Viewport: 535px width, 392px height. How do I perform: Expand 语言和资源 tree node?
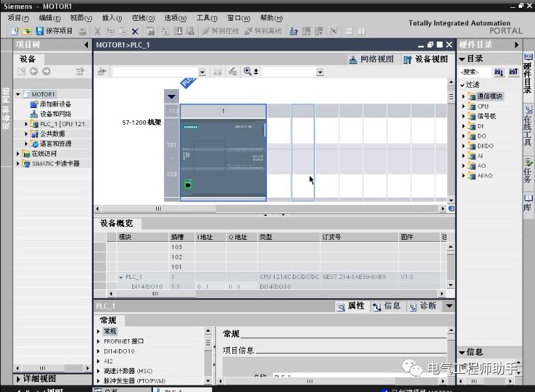(x=26, y=144)
